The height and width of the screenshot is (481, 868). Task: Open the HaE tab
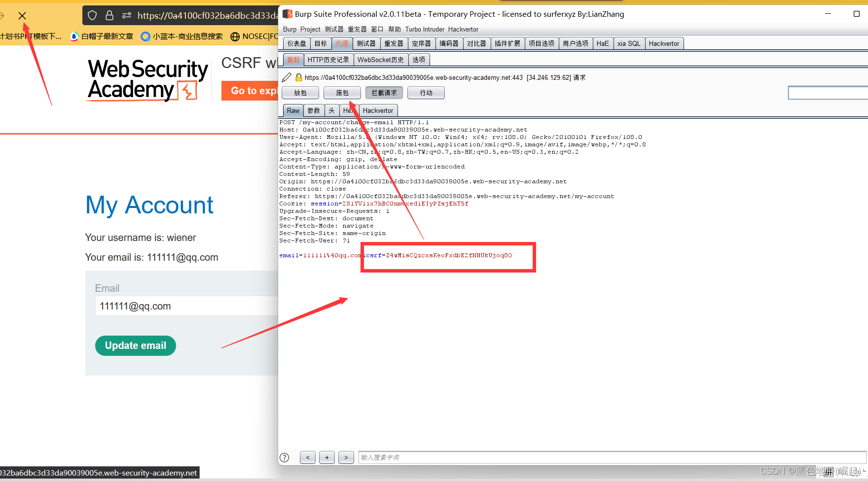(603, 43)
